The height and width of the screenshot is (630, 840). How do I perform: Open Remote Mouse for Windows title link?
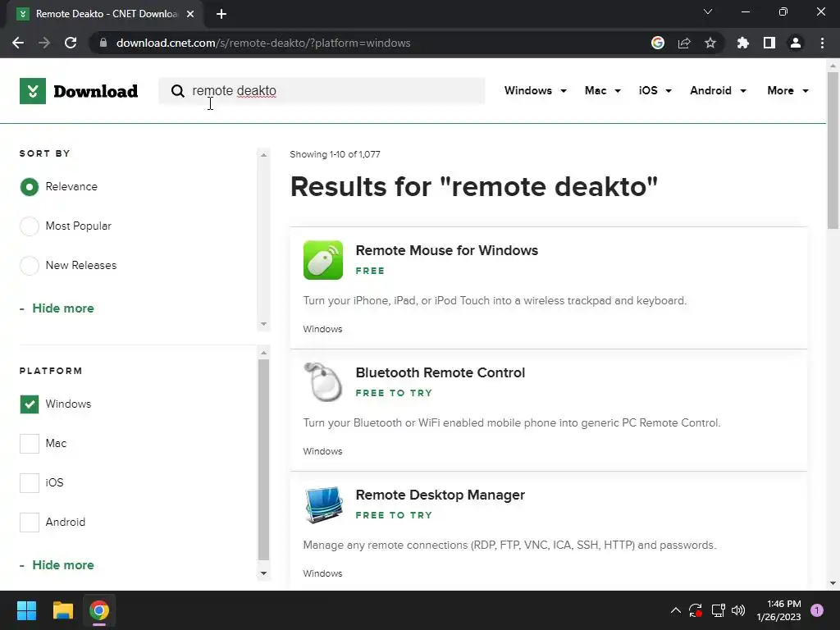447,250
